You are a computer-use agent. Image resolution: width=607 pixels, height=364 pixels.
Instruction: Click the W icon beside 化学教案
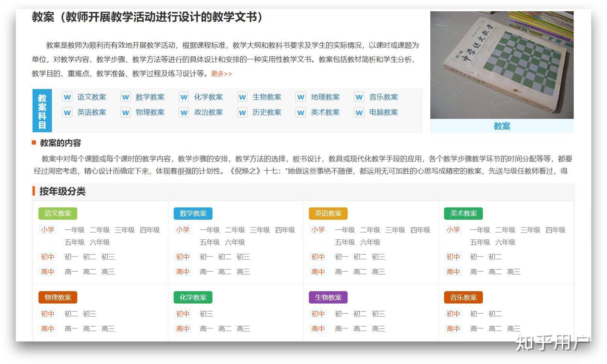pos(183,97)
